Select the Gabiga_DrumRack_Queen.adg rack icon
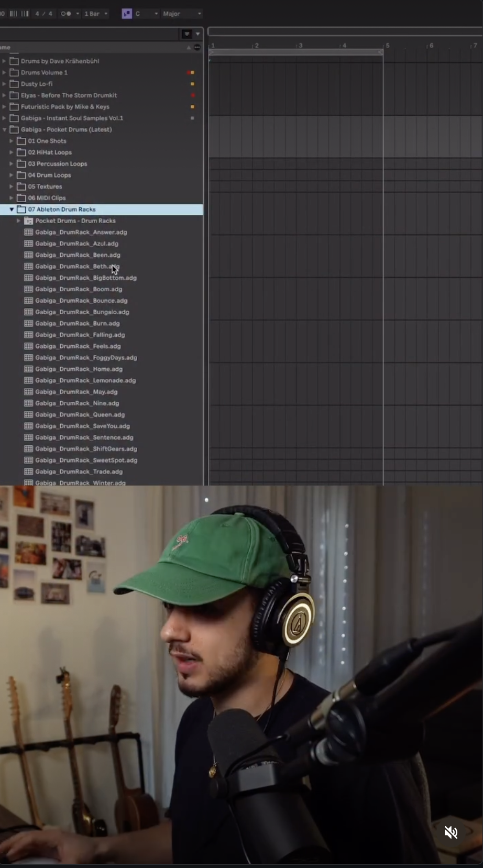The height and width of the screenshot is (868, 483). [29, 414]
